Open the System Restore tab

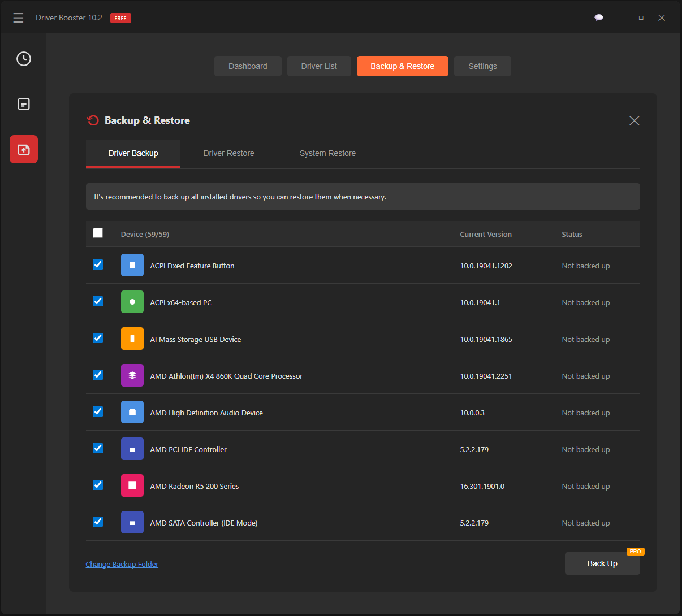[327, 153]
